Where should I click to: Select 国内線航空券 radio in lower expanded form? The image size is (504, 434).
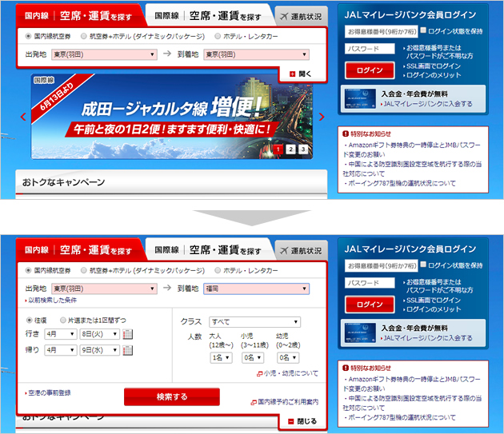[28, 270]
